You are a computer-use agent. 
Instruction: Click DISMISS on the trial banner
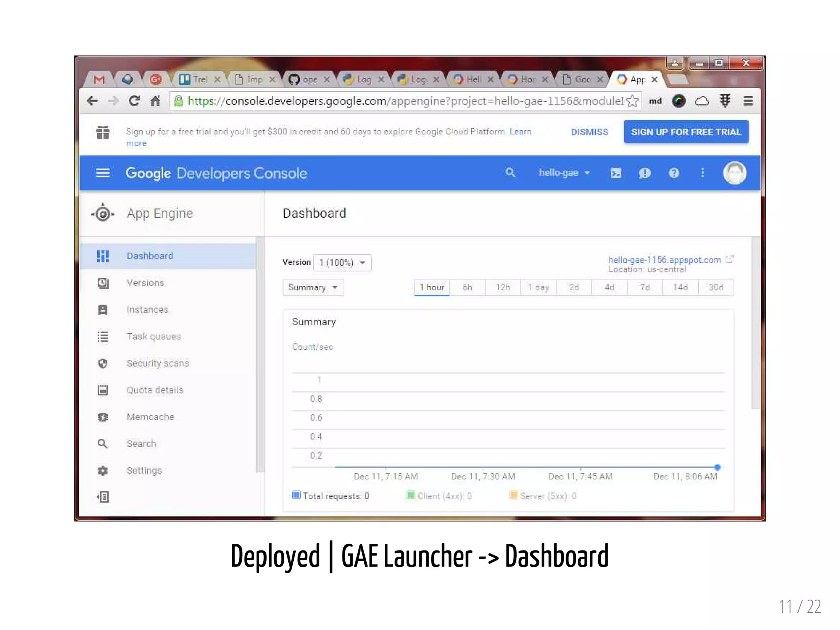click(589, 132)
